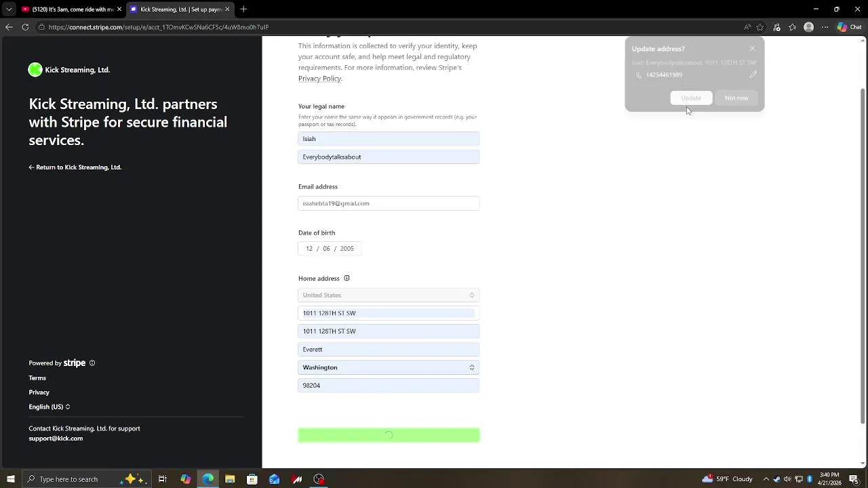Screen dimensions: 868x488
Task: Add this page to favorites with the star
Action: click(x=760, y=27)
